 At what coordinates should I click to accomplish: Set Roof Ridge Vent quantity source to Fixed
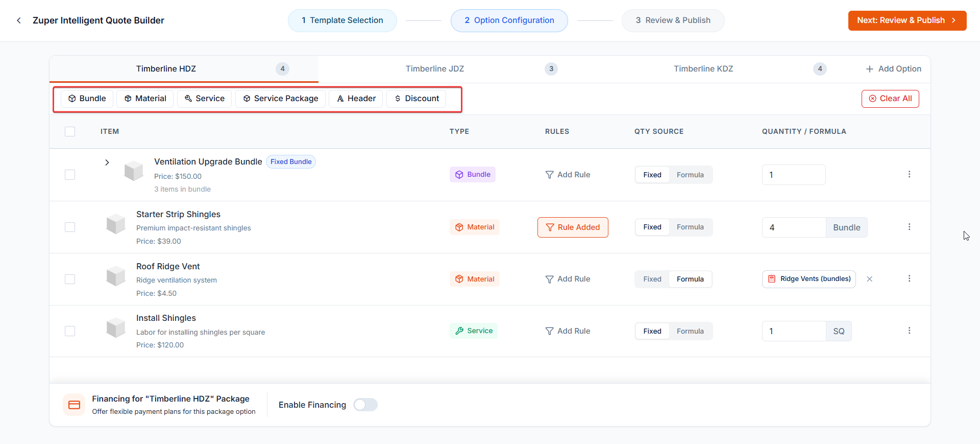(652, 279)
